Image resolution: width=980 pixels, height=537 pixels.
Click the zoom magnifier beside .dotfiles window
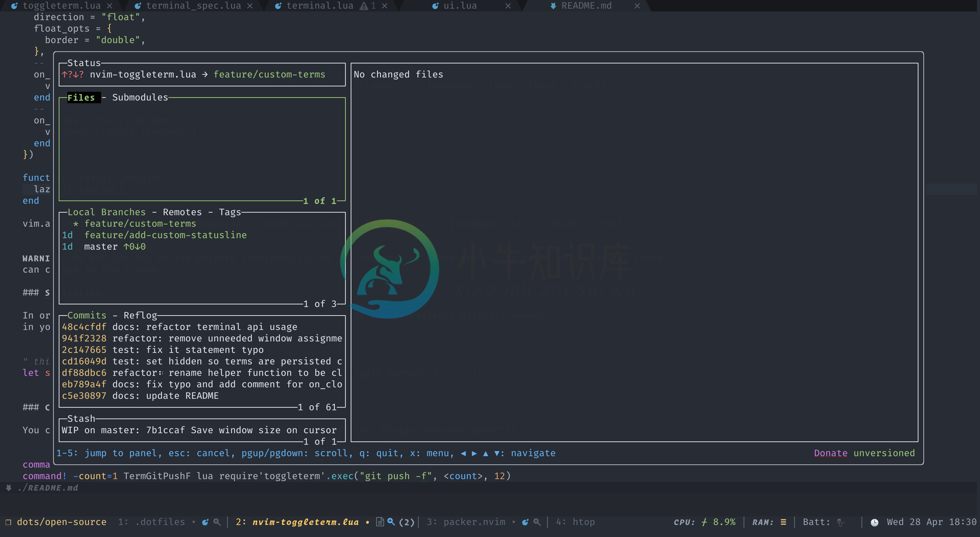pyautogui.click(x=217, y=522)
